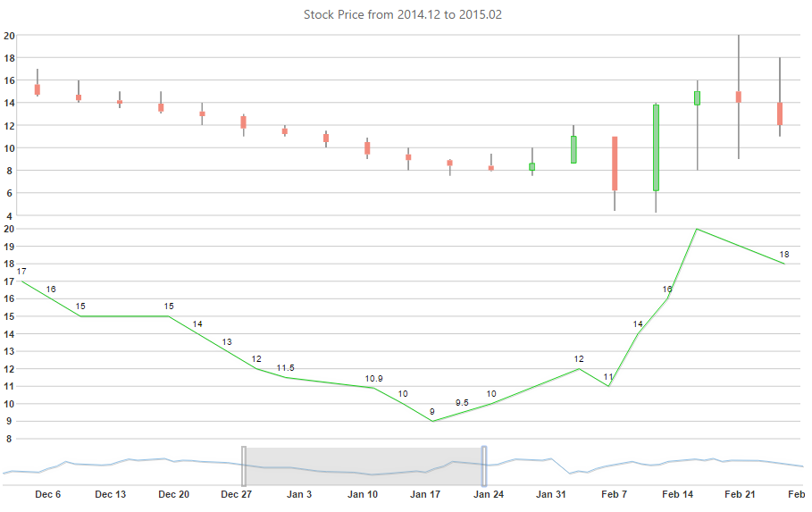Click data label '11' on the line chart
The width and height of the screenshot is (812, 512).
click(608, 377)
